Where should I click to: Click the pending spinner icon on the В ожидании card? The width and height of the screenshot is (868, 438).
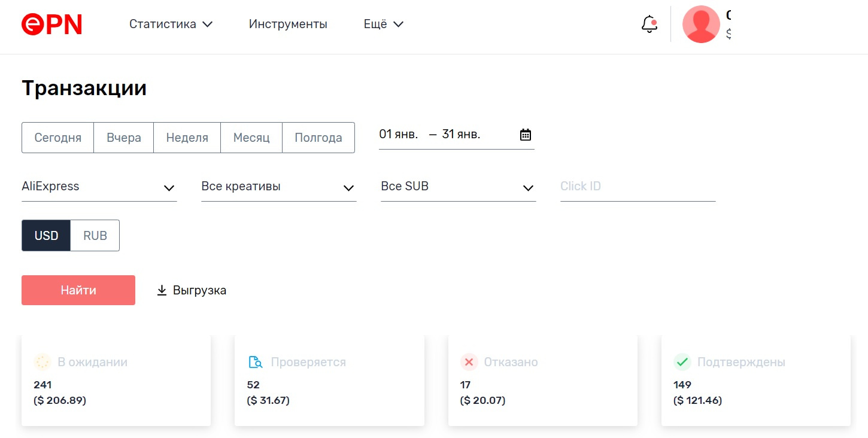[x=43, y=362]
